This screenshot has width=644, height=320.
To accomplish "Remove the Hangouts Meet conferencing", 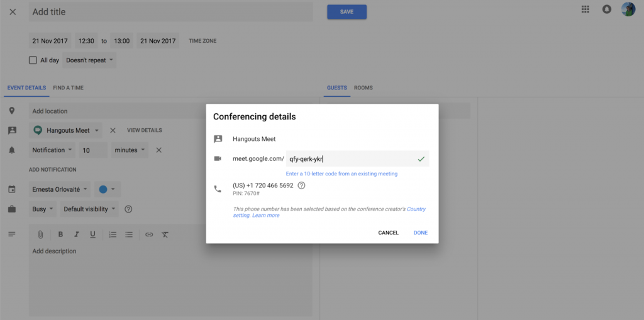I will point(113,131).
